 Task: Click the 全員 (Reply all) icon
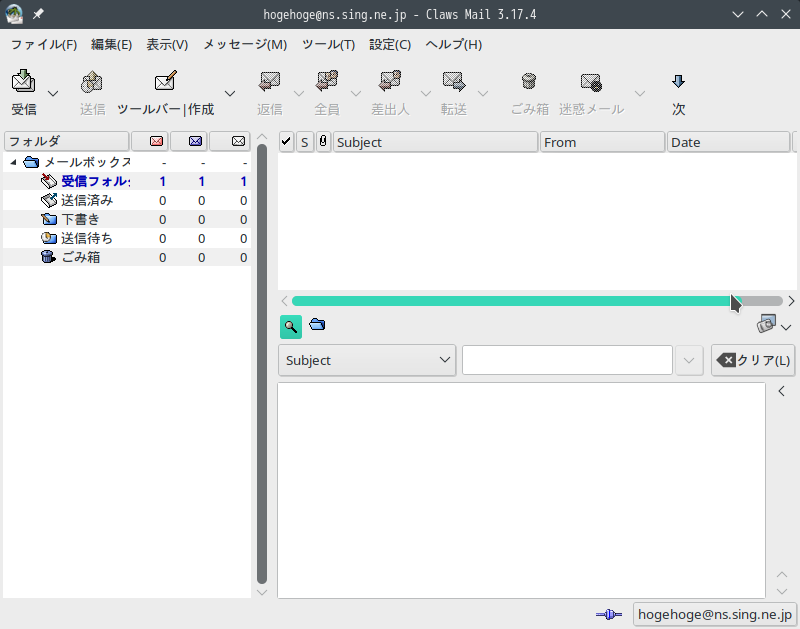click(327, 81)
